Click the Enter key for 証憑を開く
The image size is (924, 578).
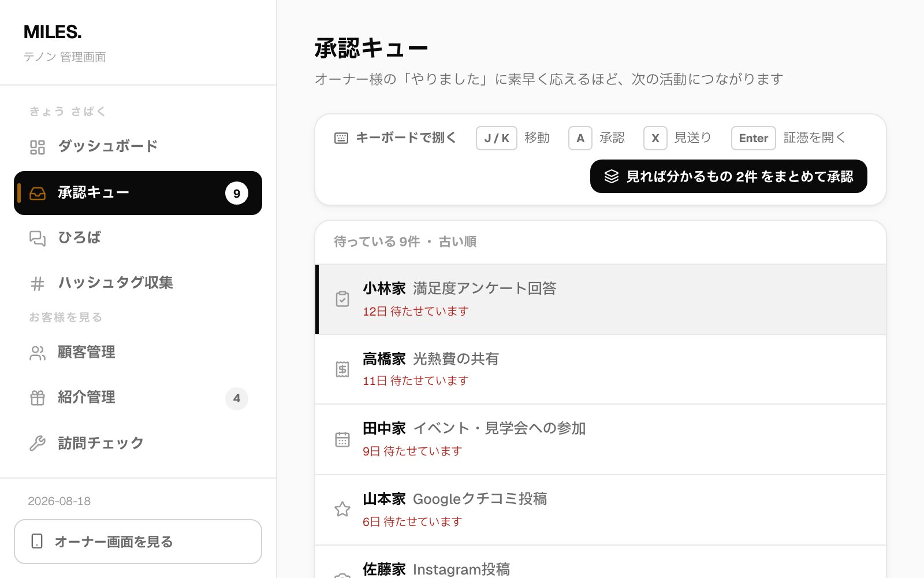click(x=754, y=138)
